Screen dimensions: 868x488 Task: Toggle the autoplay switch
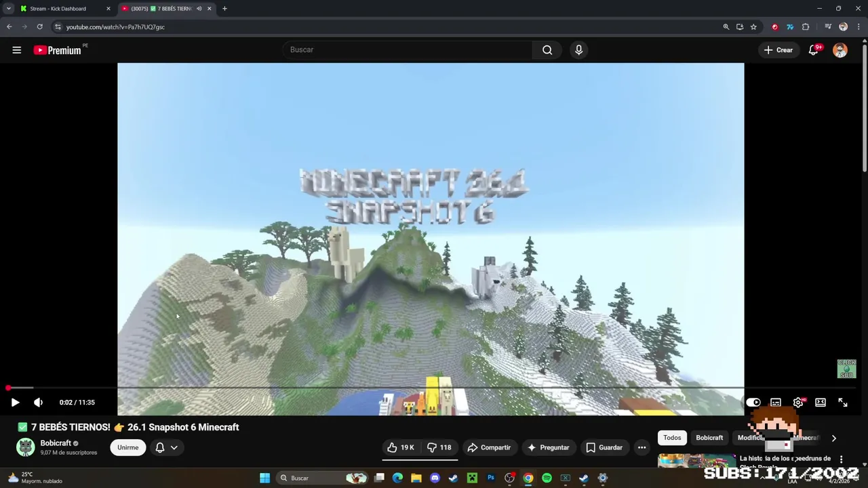pyautogui.click(x=753, y=403)
